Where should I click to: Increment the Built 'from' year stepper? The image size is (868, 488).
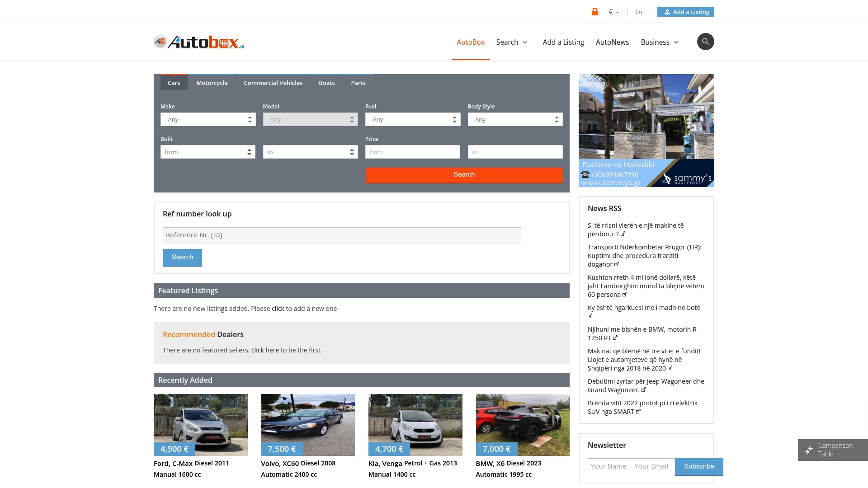tap(249, 150)
